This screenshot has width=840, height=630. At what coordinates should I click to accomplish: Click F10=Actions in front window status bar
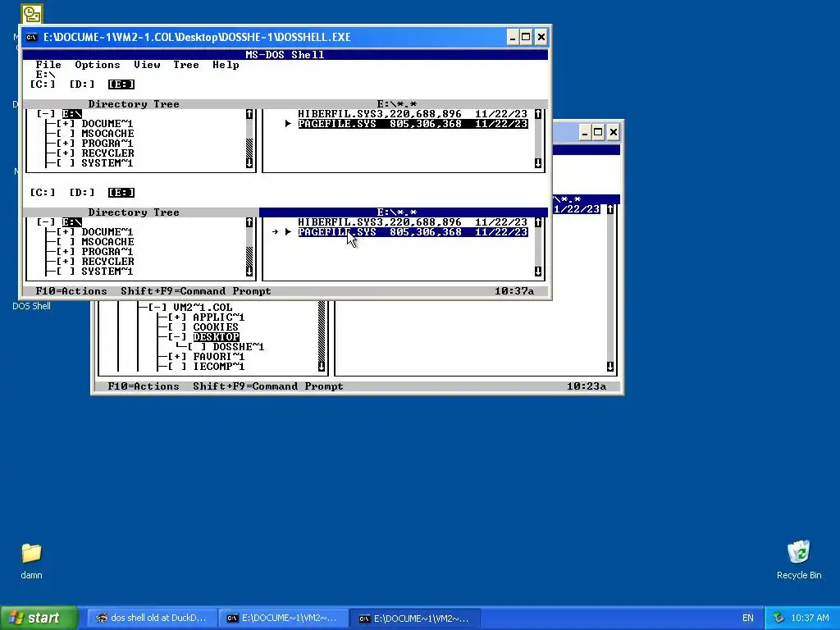[71, 291]
